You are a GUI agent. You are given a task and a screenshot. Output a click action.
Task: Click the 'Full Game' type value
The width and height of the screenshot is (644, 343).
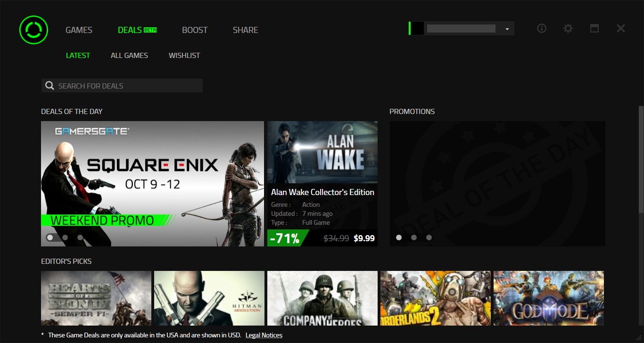click(x=316, y=222)
